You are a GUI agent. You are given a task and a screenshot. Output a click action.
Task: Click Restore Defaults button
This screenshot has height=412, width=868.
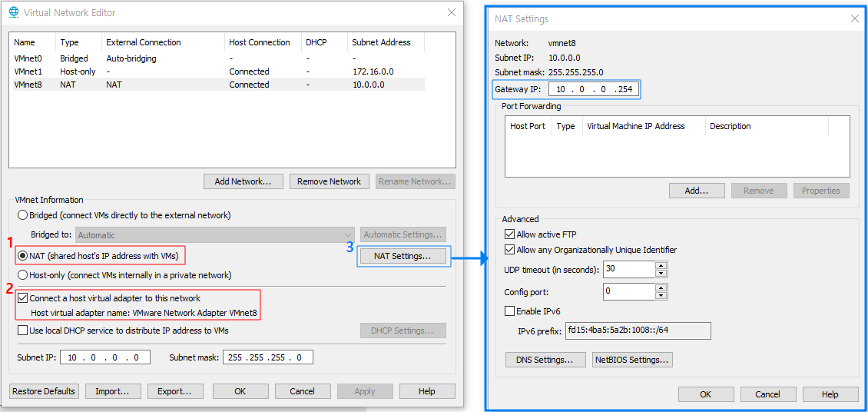(x=44, y=391)
